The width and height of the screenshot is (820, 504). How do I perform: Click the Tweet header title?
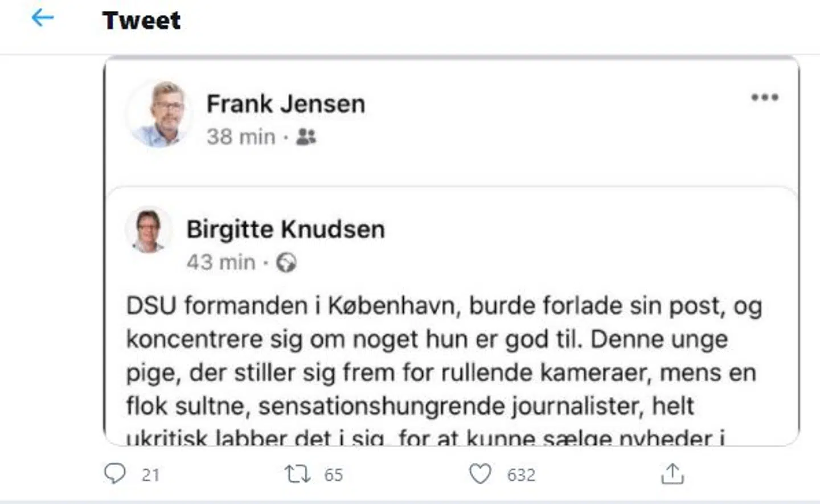(141, 21)
